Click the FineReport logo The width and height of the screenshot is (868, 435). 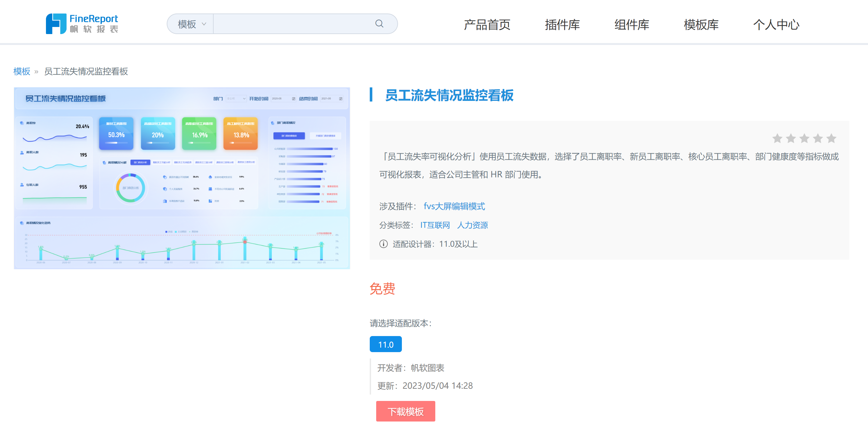pos(82,23)
